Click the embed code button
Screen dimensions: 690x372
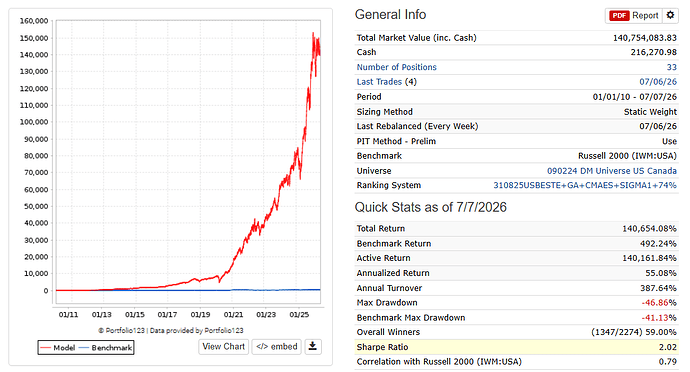tap(277, 346)
